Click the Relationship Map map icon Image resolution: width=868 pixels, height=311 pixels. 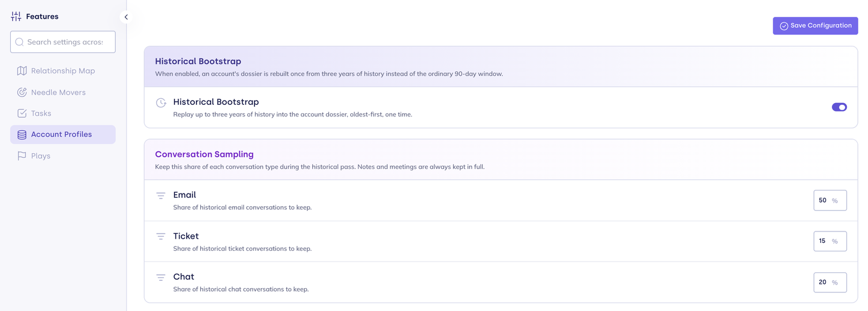pyautogui.click(x=22, y=71)
